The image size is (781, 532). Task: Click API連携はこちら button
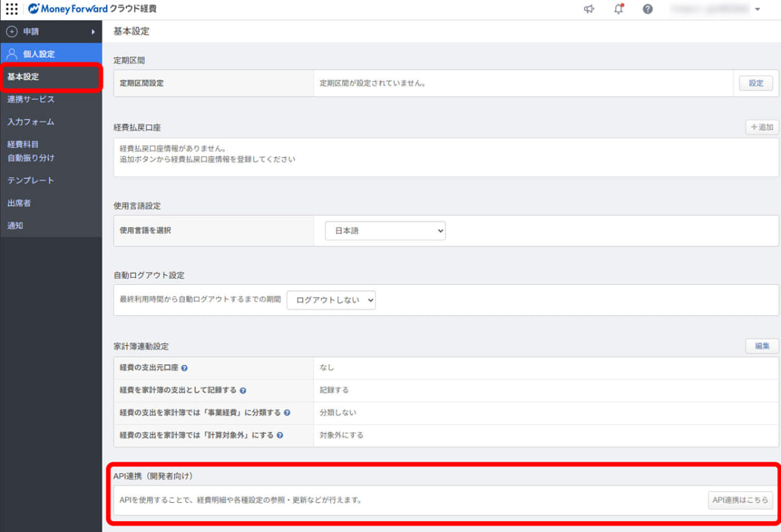coord(741,500)
